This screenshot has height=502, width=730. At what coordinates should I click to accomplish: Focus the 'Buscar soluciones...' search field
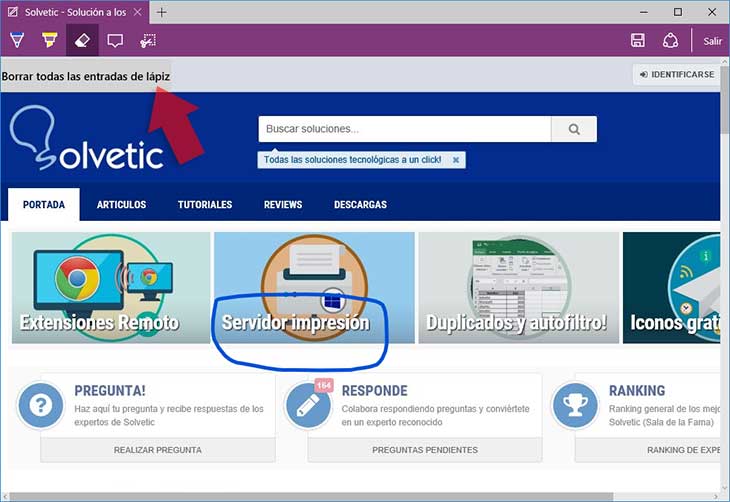coord(405,129)
